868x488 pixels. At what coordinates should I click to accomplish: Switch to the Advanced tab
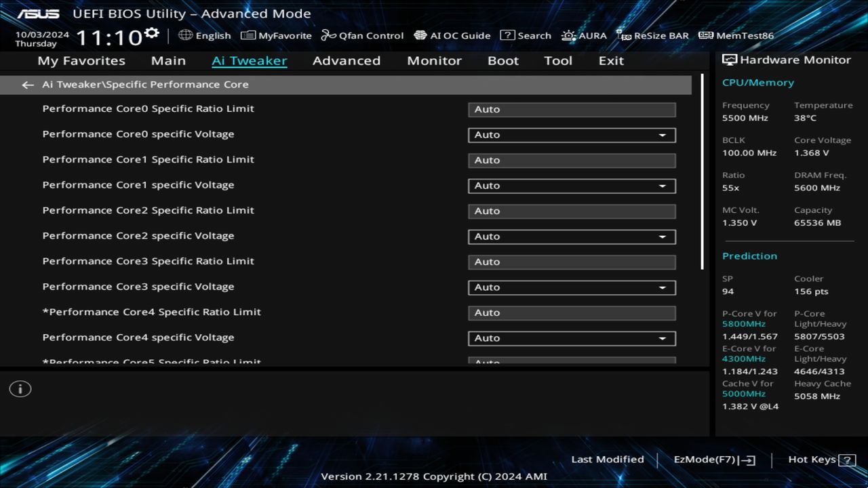coord(346,60)
